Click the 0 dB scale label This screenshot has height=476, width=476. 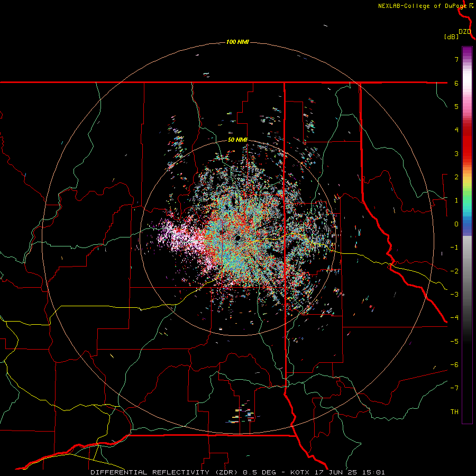coord(456,224)
